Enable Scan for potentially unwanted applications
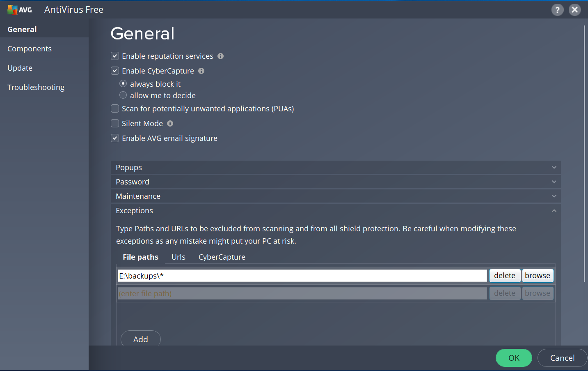 pos(115,109)
